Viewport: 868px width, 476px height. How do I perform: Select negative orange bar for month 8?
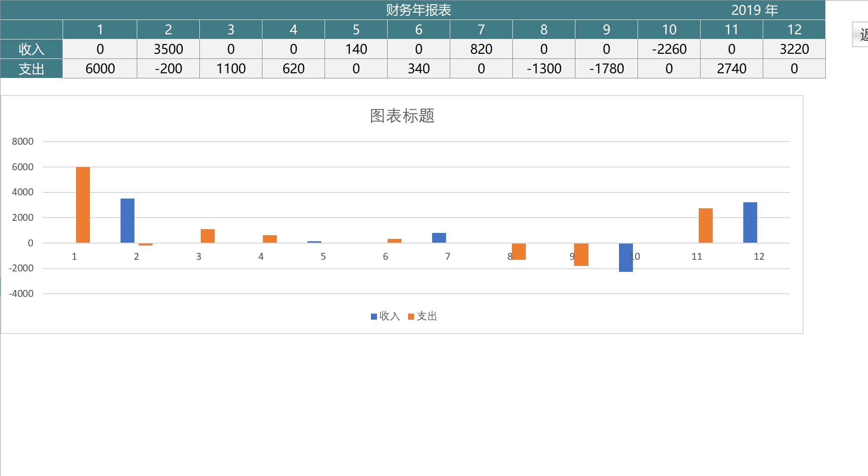point(519,251)
